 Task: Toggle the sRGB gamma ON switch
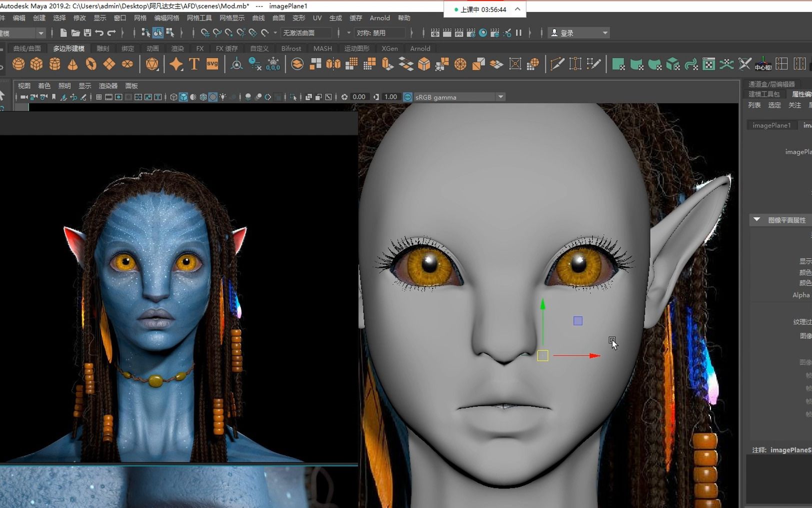[x=407, y=97]
